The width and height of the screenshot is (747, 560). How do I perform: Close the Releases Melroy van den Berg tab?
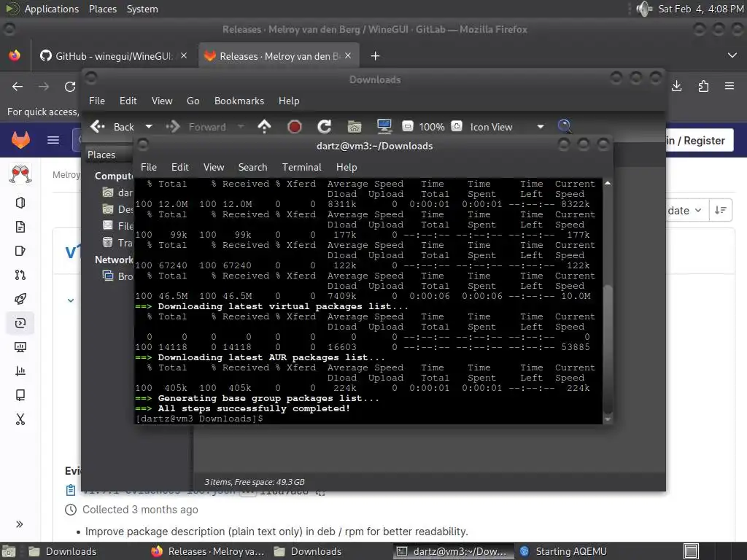[x=348, y=55]
